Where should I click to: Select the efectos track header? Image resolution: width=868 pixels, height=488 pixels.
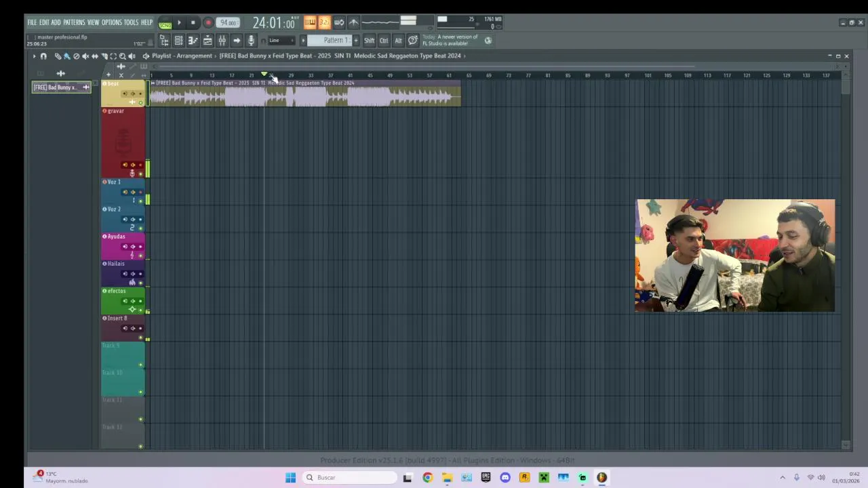123,300
